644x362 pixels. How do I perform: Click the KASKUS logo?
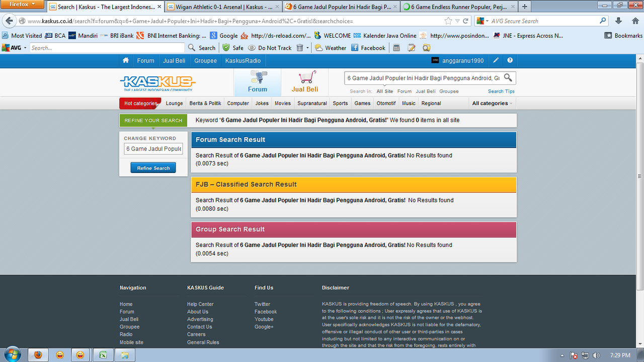157,83
